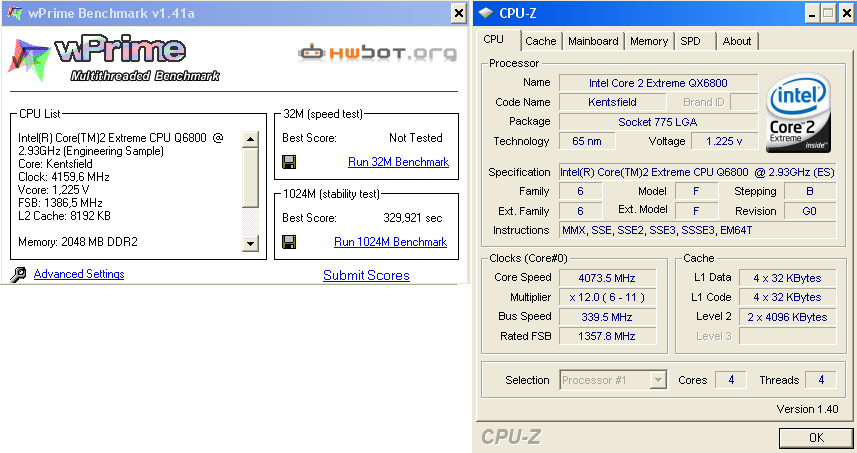857x453 pixels.
Task: Click the Cores count field
Action: click(x=731, y=380)
